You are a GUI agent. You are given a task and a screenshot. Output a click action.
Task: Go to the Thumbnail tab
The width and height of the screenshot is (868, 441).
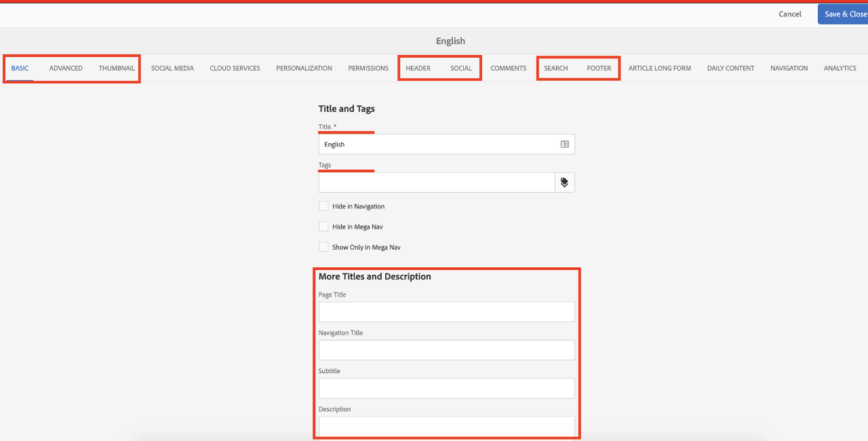pyautogui.click(x=117, y=69)
